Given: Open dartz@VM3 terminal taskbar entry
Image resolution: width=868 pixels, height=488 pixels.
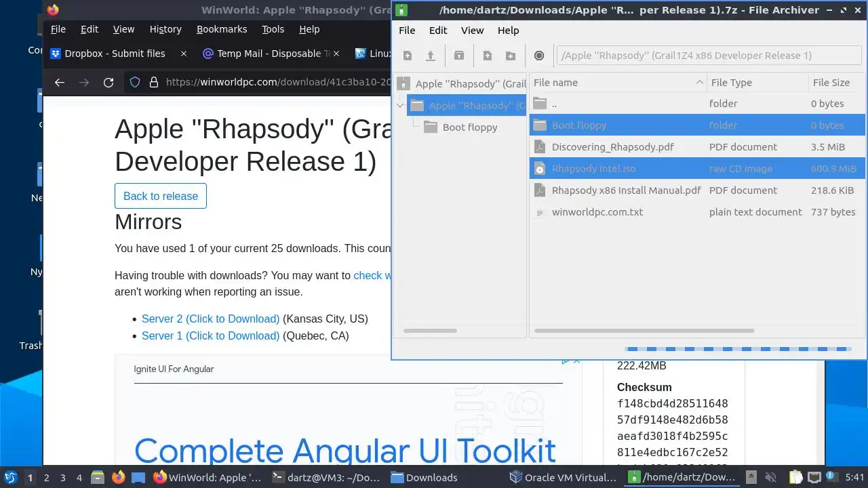Looking at the screenshot, I should click(x=326, y=477).
